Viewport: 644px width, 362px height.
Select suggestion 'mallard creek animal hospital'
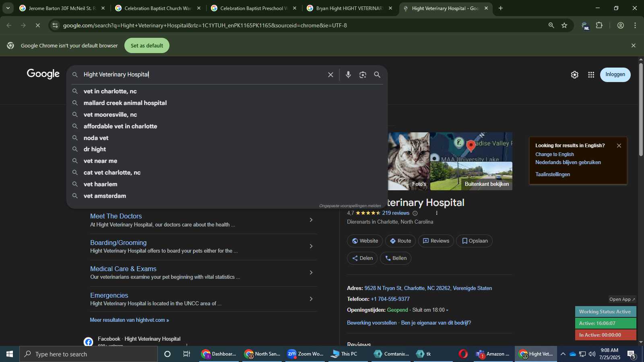[227, 103]
